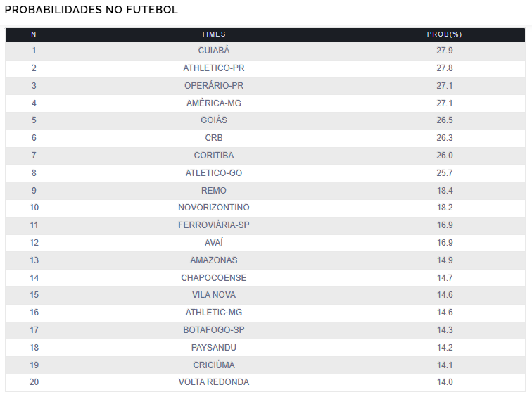Select the ATLETICO-GO team entry

[x=214, y=173]
